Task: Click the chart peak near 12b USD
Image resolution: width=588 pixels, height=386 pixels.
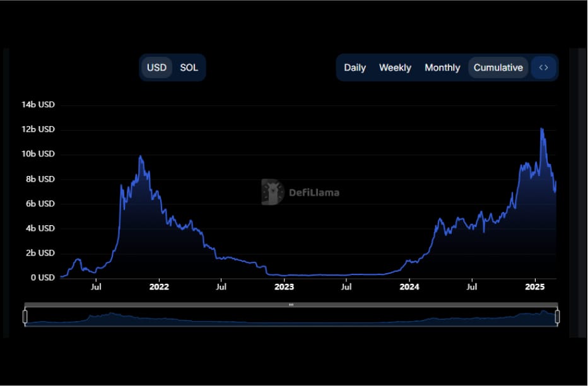Action: (x=541, y=129)
